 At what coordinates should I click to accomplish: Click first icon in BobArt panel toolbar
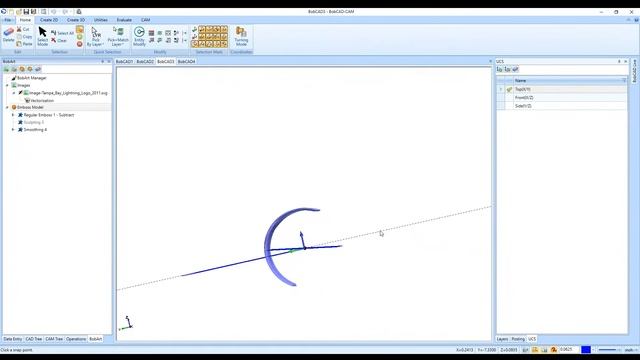coord(7,69)
